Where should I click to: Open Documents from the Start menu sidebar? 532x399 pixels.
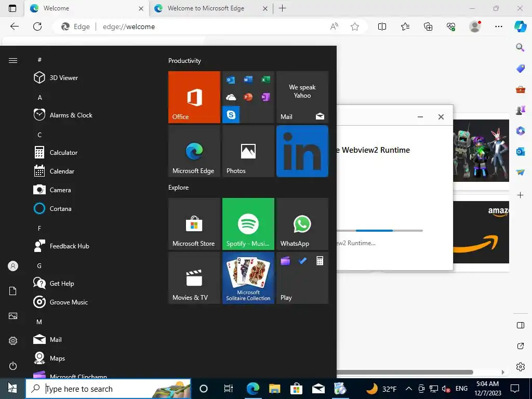[x=13, y=291]
